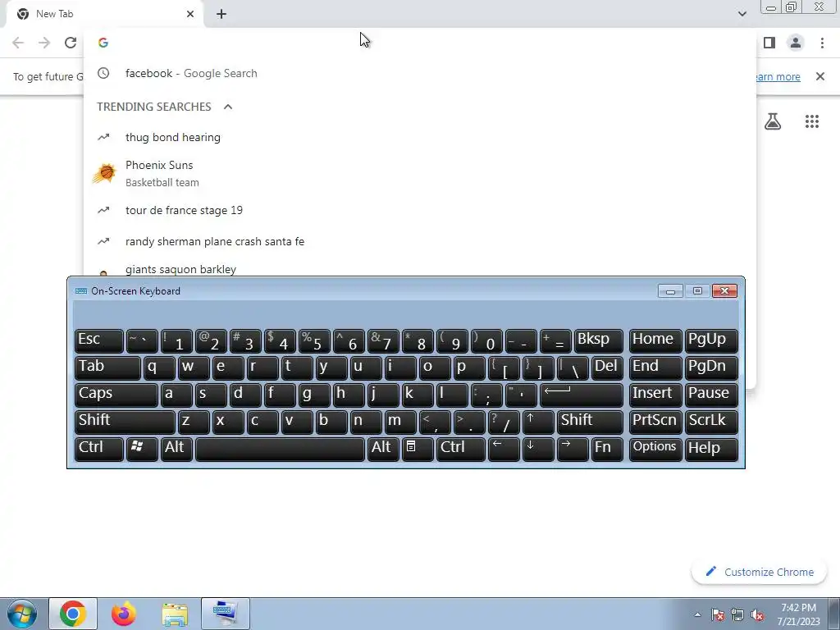Toggle the left Ctrl key
This screenshot has height=630, width=840.
[99, 449]
